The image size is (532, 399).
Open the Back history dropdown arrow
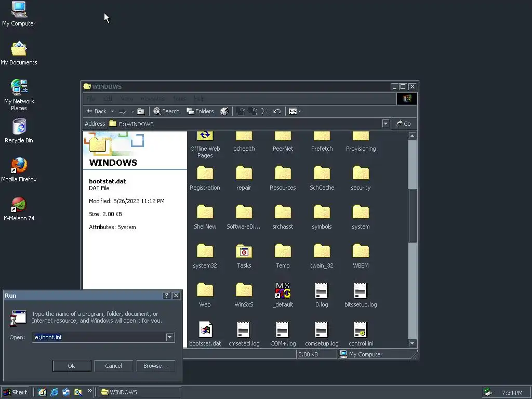(112, 111)
